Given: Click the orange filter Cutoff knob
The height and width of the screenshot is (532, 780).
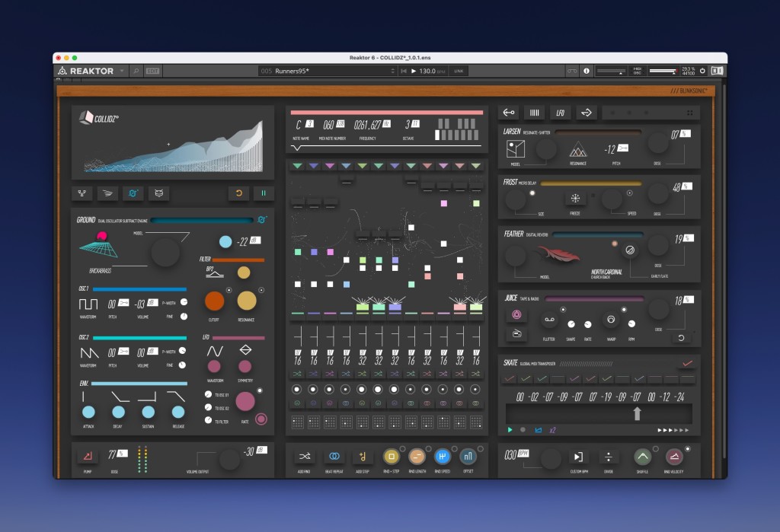Looking at the screenshot, I should coord(215,300).
